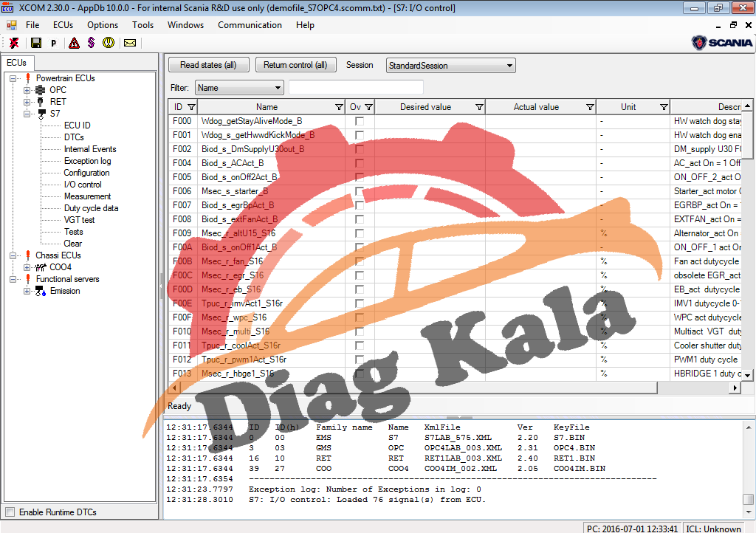Viewport: 756px width, 533px height.
Task: Open the Communication menu
Action: (250, 25)
